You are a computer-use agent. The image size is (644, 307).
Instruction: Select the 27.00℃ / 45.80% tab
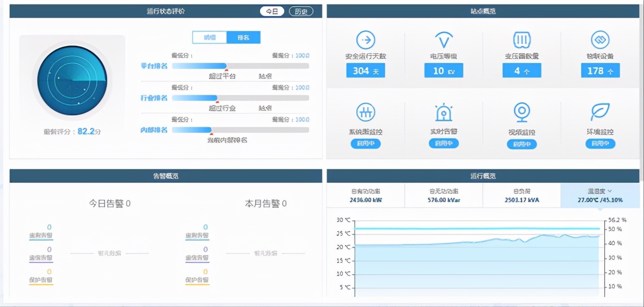tap(600, 195)
